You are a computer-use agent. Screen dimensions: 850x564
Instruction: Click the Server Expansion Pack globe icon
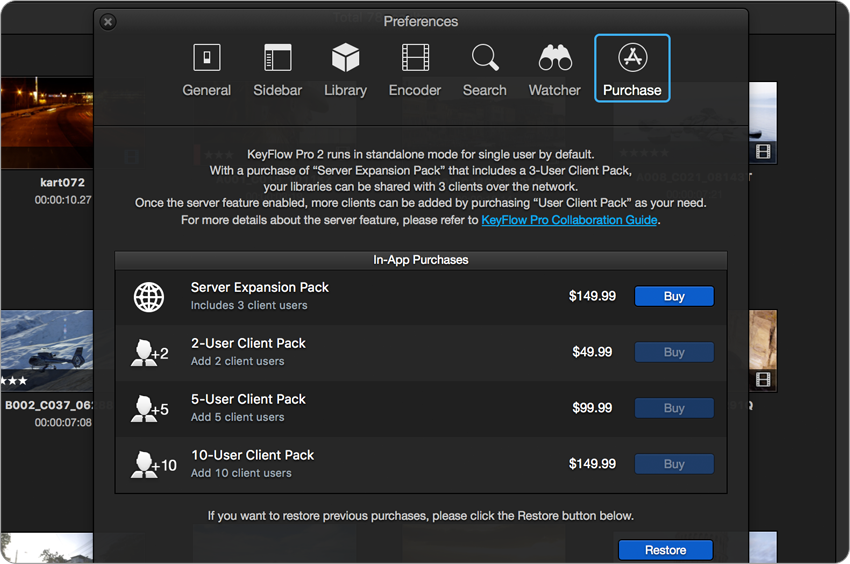(x=149, y=297)
